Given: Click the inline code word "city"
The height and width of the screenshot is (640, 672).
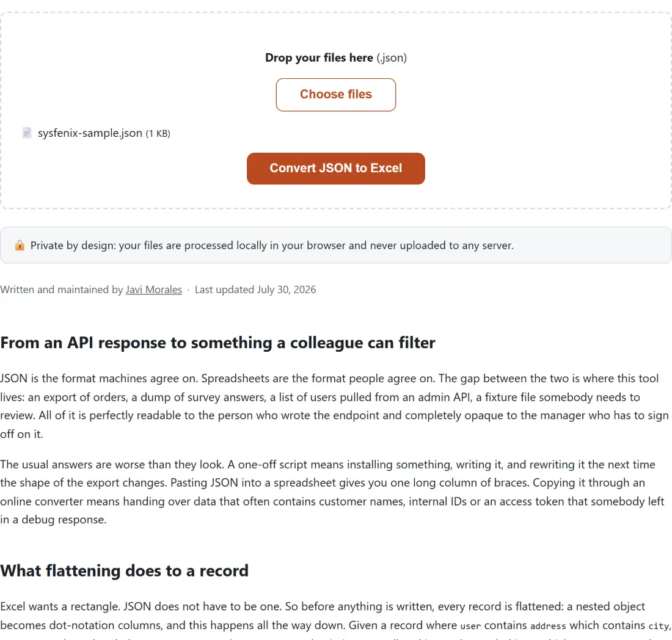Looking at the screenshot, I should (x=659, y=626).
